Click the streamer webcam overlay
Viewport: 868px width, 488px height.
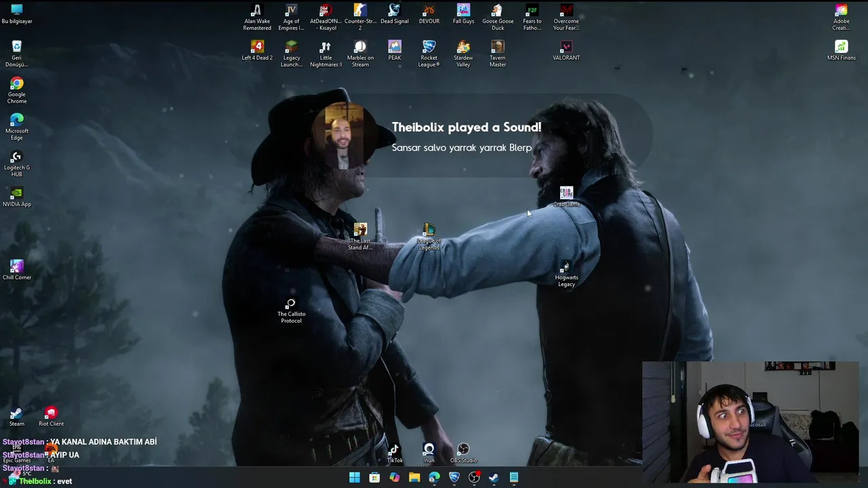point(751,422)
